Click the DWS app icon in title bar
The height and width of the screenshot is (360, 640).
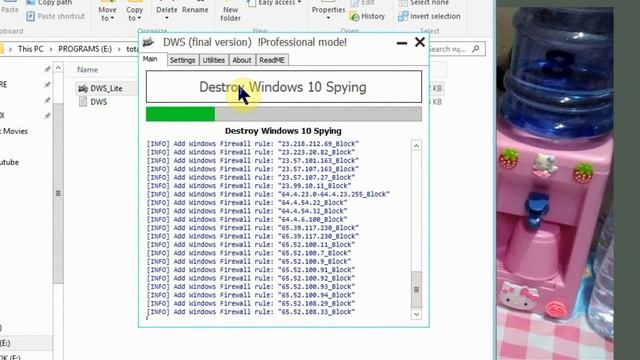click(149, 42)
